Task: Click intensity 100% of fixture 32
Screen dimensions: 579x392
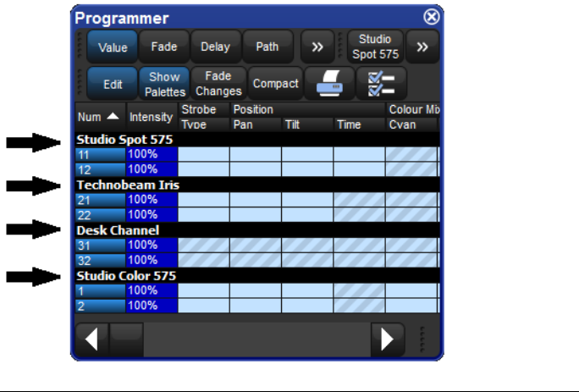Action: (x=152, y=261)
